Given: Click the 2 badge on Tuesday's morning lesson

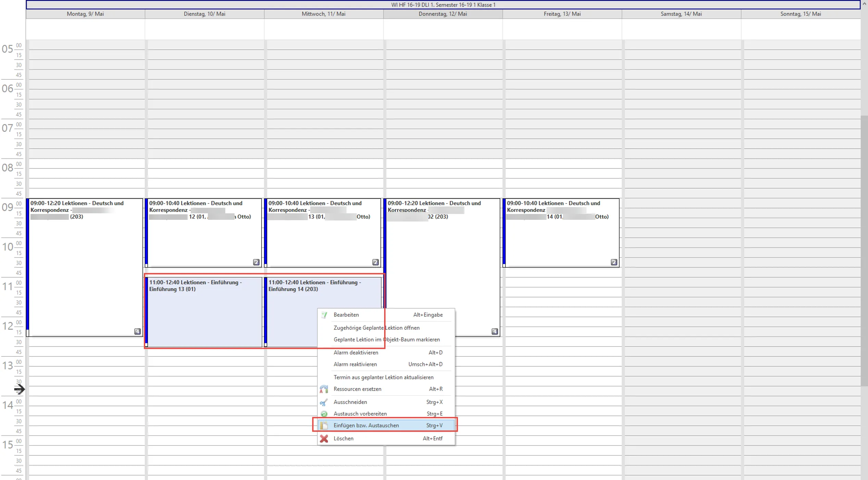Looking at the screenshot, I should [x=256, y=262].
